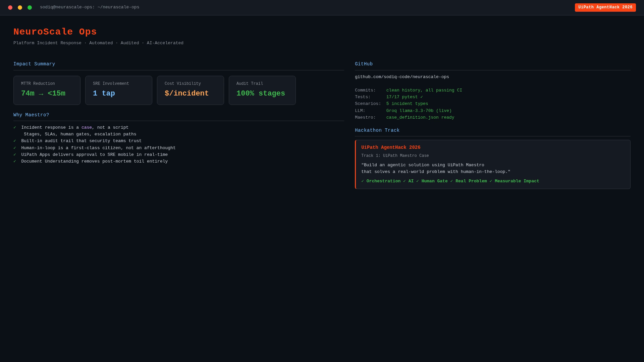Click the Maestro: label
Image resolution: width=644 pixels, height=362 pixels.
365,118
